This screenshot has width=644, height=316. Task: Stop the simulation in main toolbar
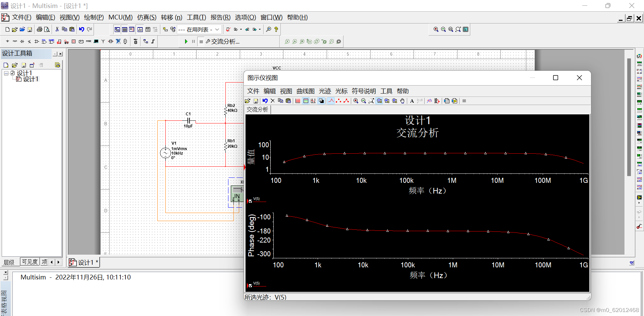[x=201, y=42]
